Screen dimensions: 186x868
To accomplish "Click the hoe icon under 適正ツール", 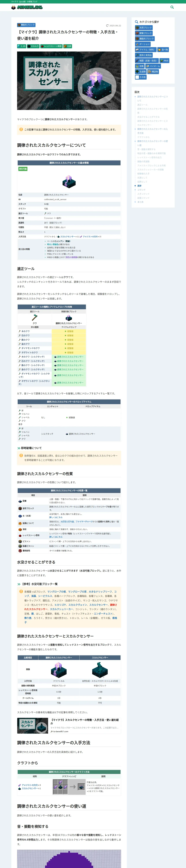I will pos(35,318).
